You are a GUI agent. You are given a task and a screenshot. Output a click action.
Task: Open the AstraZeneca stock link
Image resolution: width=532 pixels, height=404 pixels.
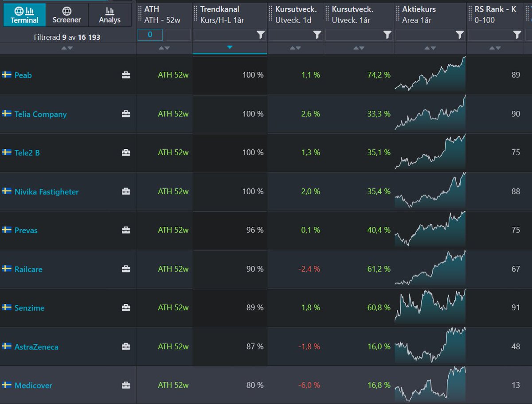[x=36, y=347]
